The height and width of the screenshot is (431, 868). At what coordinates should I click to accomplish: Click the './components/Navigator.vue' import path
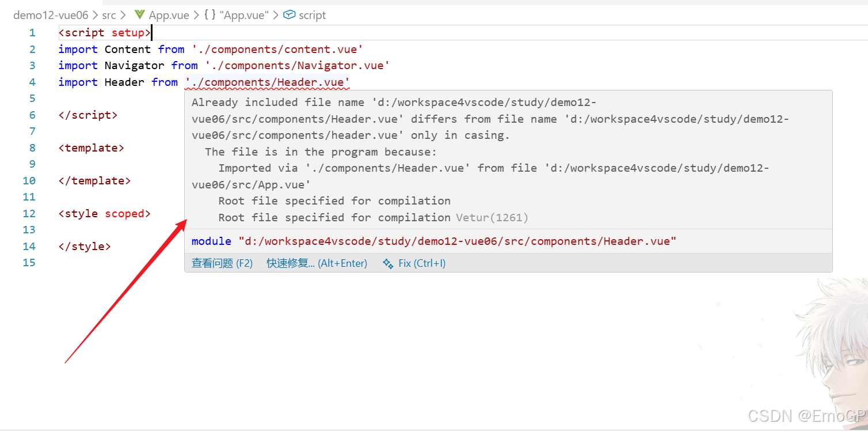(x=297, y=66)
